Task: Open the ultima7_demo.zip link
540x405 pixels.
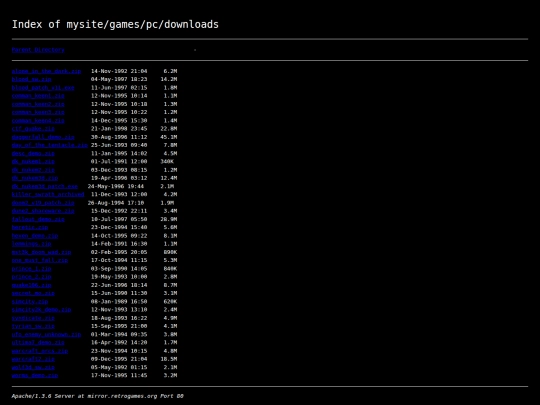Action: click(x=38, y=343)
